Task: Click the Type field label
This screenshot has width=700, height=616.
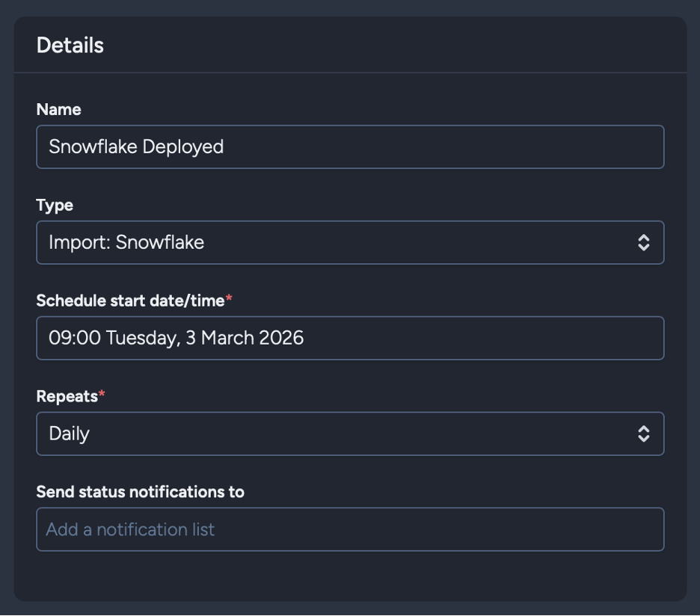Action: click(x=55, y=205)
